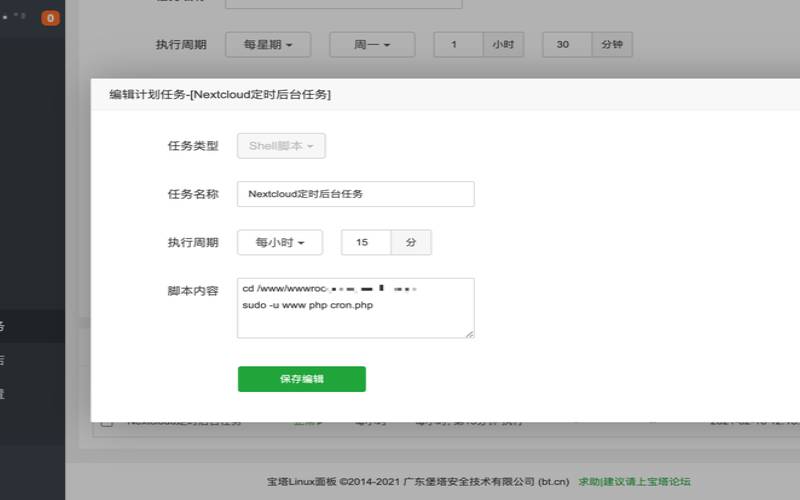Tick the checkbox beside the Nextcloud task row
Image resolution: width=800 pixels, height=500 pixels.
pos(107,422)
